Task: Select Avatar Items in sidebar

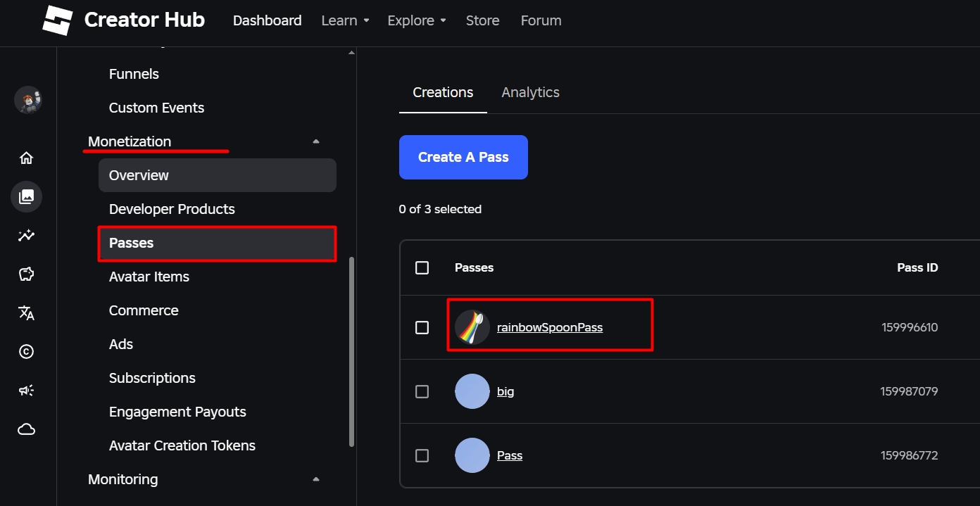Action: click(x=149, y=277)
